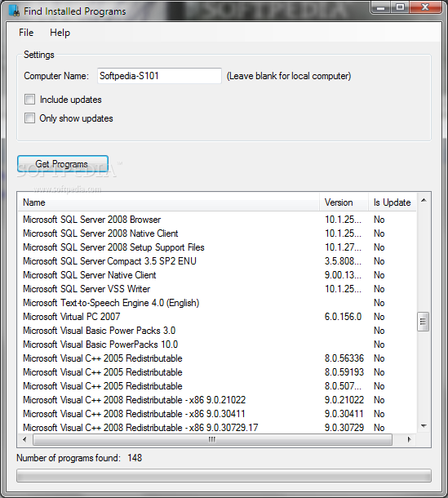
Task: Click version cell 10.1.27...
Action: (x=343, y=247)
